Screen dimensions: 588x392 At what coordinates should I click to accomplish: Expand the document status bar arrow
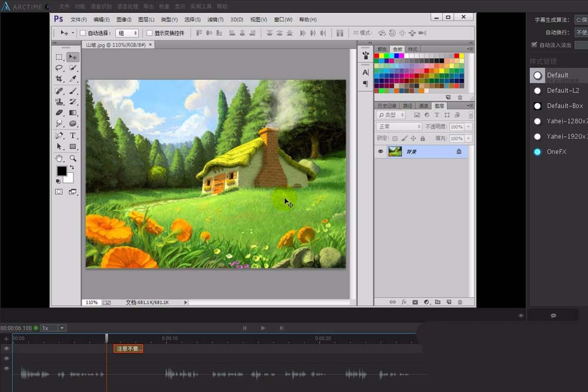point(186,303)
